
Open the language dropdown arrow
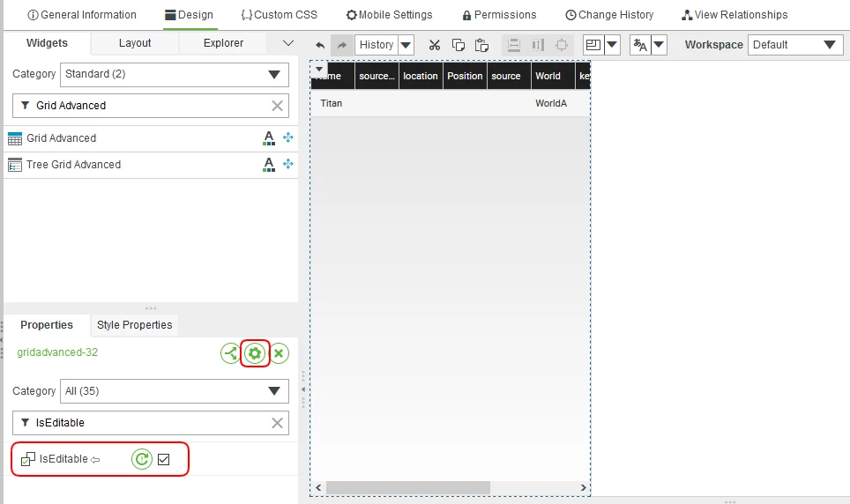659,45
